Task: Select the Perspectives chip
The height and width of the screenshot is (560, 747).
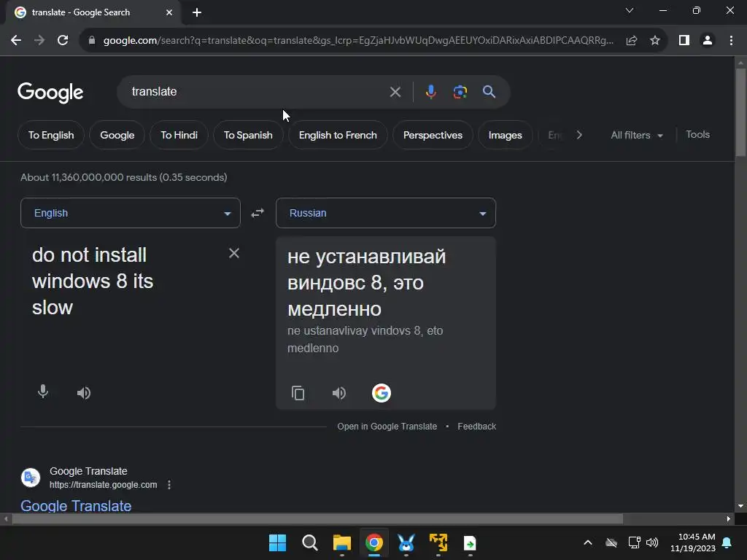Action: (x=433, y=135)
